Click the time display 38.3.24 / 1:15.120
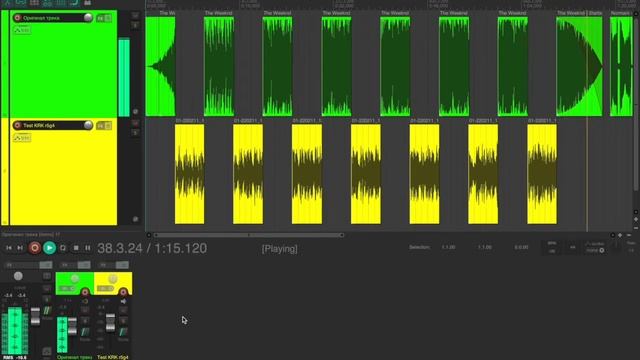Viewport: 640px width, 360px height. 152,248
